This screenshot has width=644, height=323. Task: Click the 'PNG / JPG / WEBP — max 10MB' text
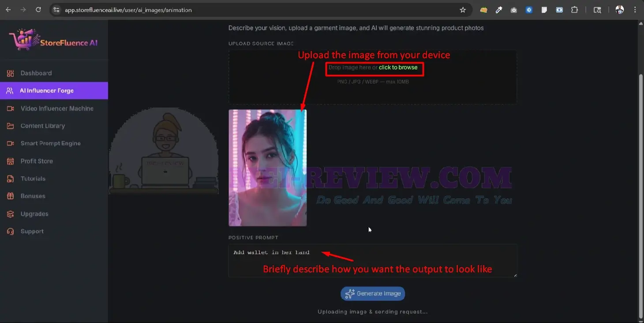(373, 82)
